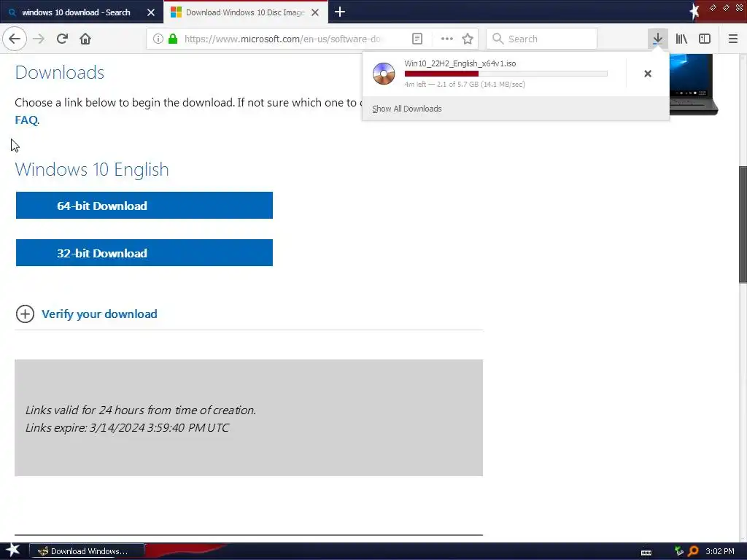Viewport: 747px width, 560px height.
Task: Select Download Windows taskbar window button
Action: pyautogui.click(x=88, y=551)
